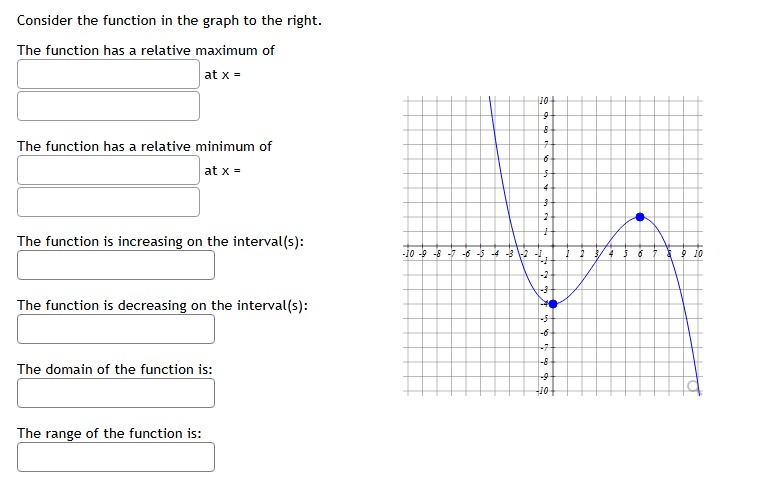776x494 pixels.
Task: Focus the decreasing interval(s) answer field
Action: point(116,329)
